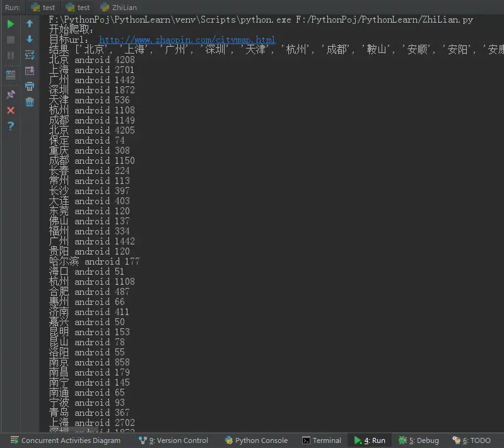The height and width of the screenshot is (448, 504).
Task: Click the '嘉兴 android 50' line
Action: [x=87, y=322]
